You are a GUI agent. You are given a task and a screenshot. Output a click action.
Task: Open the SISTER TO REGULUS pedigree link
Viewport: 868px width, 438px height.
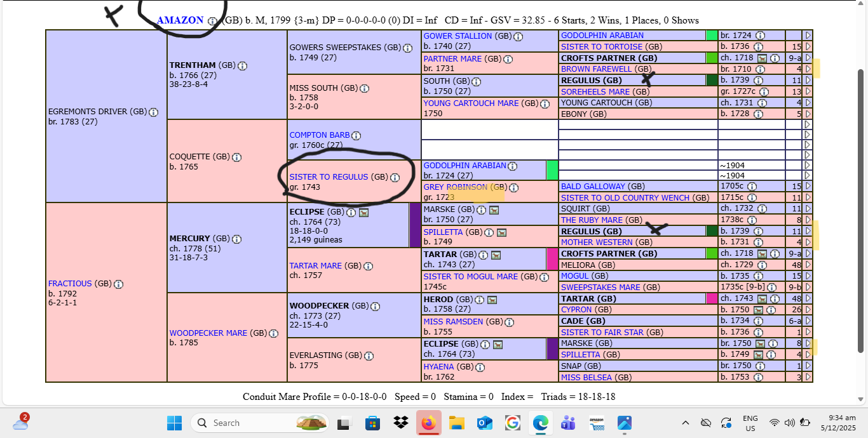coord(329,177)
